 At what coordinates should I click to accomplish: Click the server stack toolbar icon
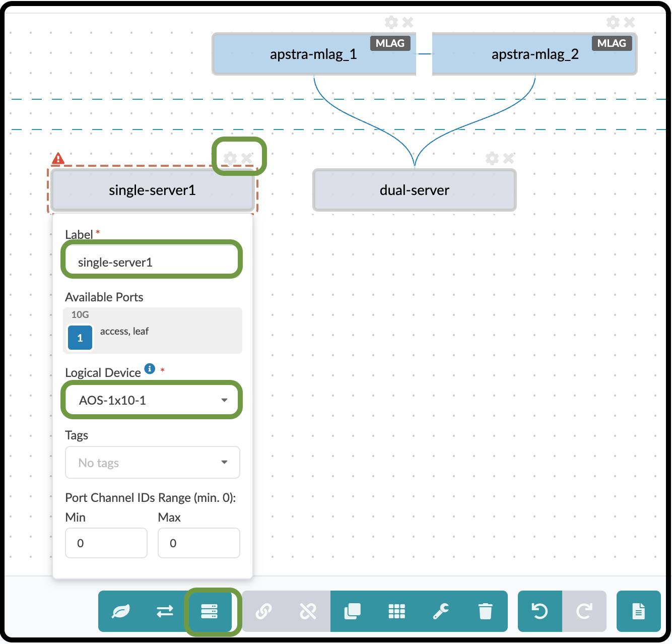pyautogui.click(x=209, y=611)
